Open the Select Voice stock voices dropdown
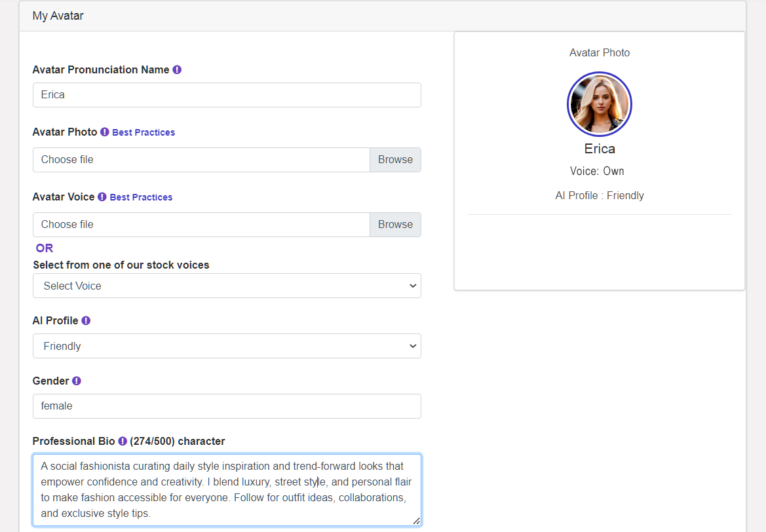The image size is (766, 532). click(226, 286)
